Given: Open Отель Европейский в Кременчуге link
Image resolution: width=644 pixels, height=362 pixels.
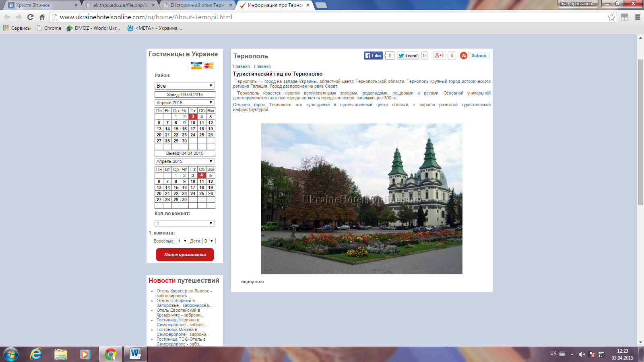Looking at the screenshot, I should 180,313.
